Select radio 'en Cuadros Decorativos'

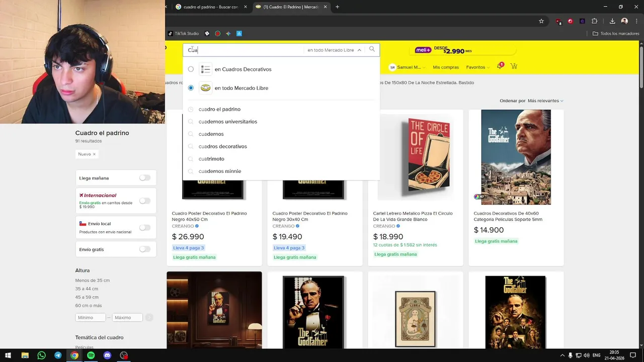191,69
